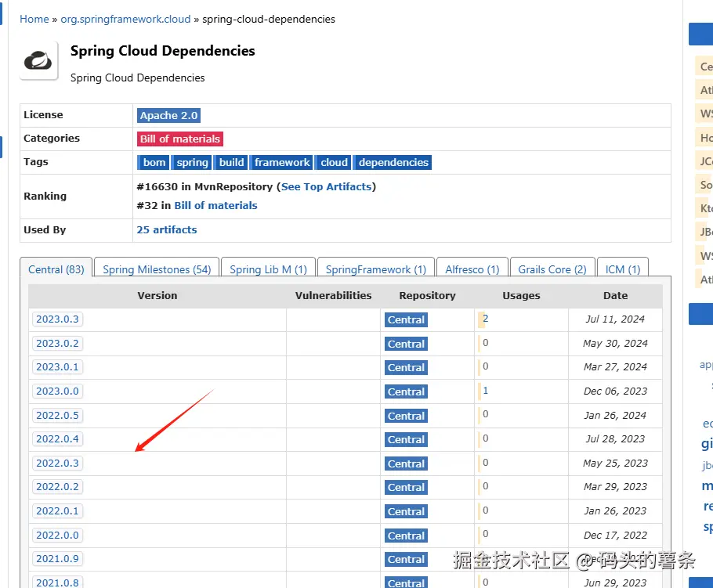Viewport: 713px width, 588px height.
Task: Open Bill of materials ranking link
Action: pos(215,205)
